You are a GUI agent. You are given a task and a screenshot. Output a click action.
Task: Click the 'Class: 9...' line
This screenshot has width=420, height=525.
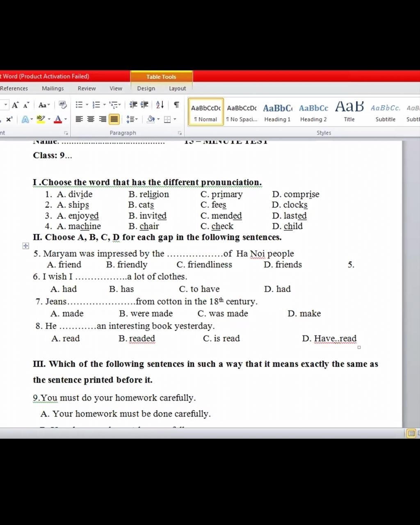click(52, 155)
